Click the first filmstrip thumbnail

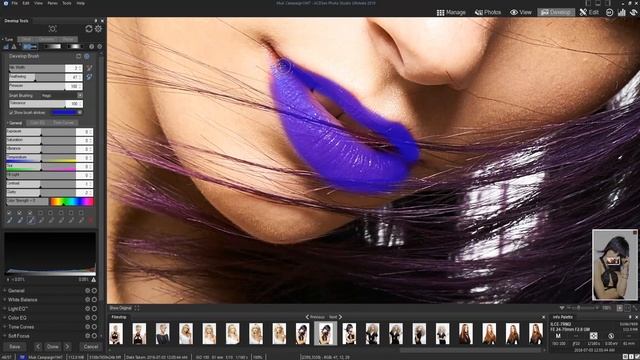pyautogui.click(x=116, y=333)
